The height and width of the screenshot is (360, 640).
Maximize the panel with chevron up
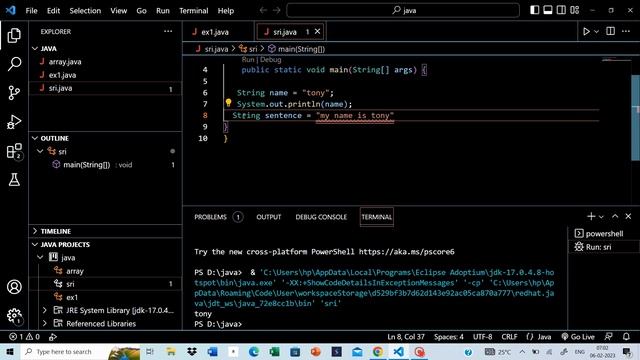pos(615,216)
